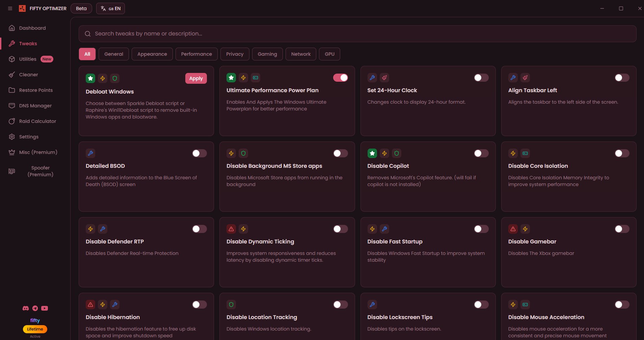
Task: Click the shield badge on Disable Location Tracking
Action: (231, 305)
